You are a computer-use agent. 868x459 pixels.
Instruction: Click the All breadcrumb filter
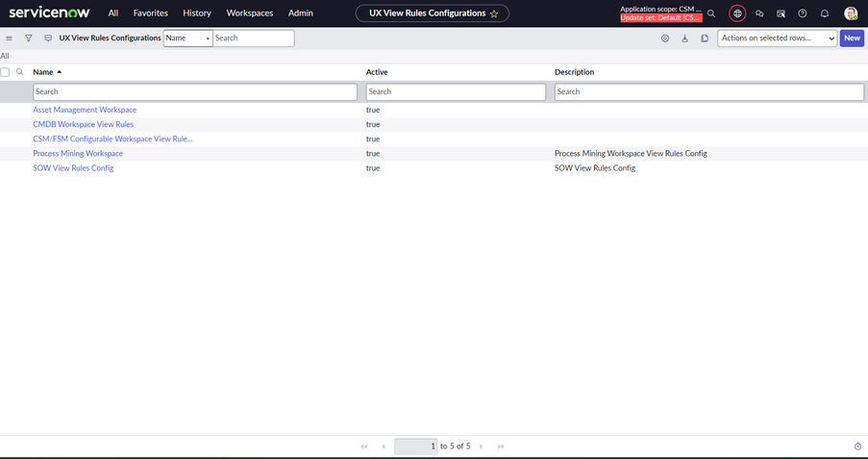point(5,56)
